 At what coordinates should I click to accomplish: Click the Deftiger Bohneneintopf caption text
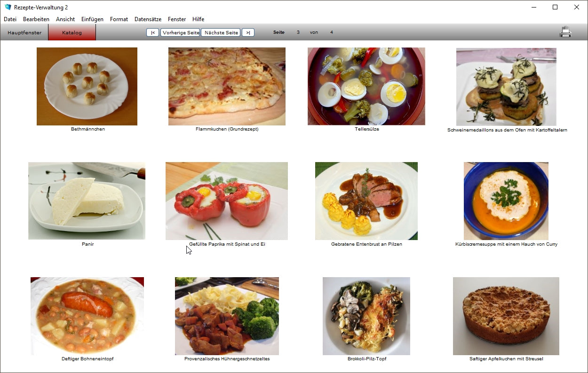coord(87,359)
